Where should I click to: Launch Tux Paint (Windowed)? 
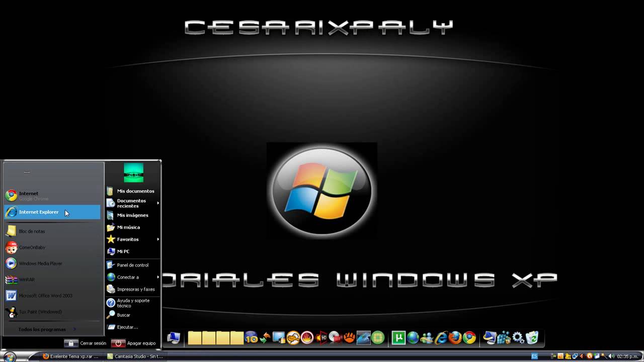point(52,312)
